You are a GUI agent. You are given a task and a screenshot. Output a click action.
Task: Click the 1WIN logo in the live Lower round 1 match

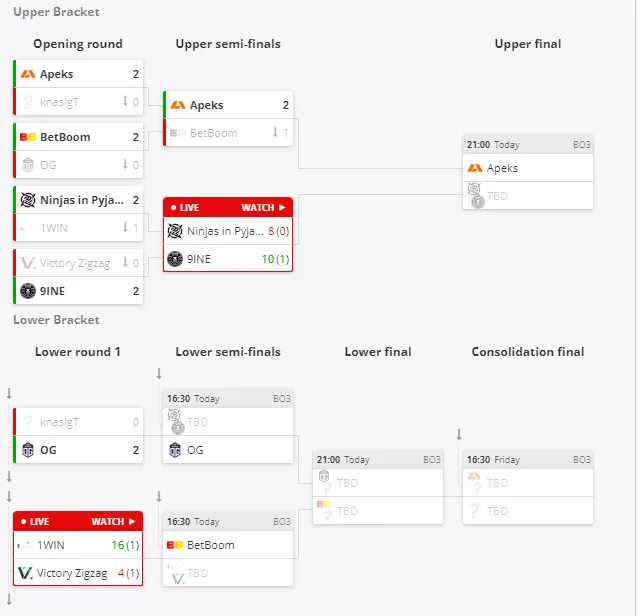pos(25,545)
